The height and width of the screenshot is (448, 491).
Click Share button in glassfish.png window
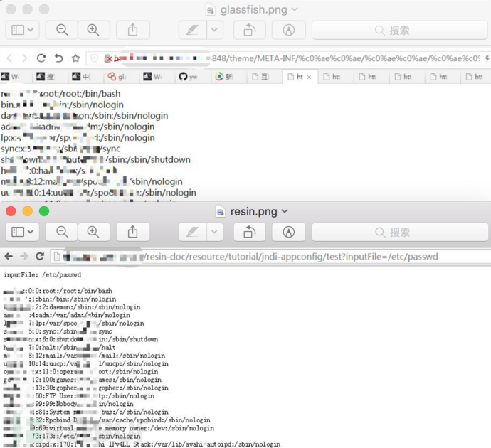133,30
